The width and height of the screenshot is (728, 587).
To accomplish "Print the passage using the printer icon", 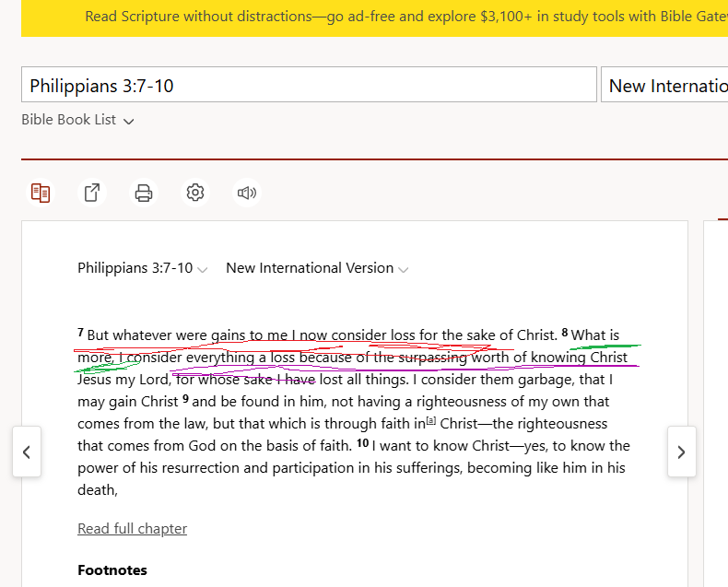I will point(144,193).
